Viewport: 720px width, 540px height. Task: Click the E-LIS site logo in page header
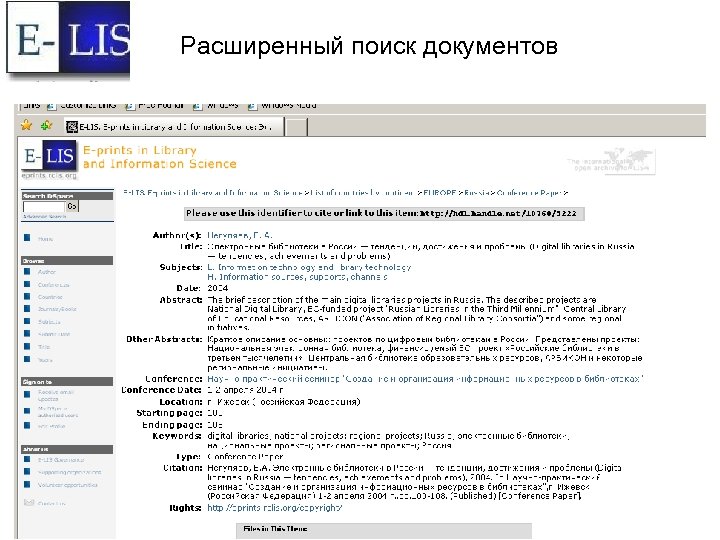click(x=49, y=157)
